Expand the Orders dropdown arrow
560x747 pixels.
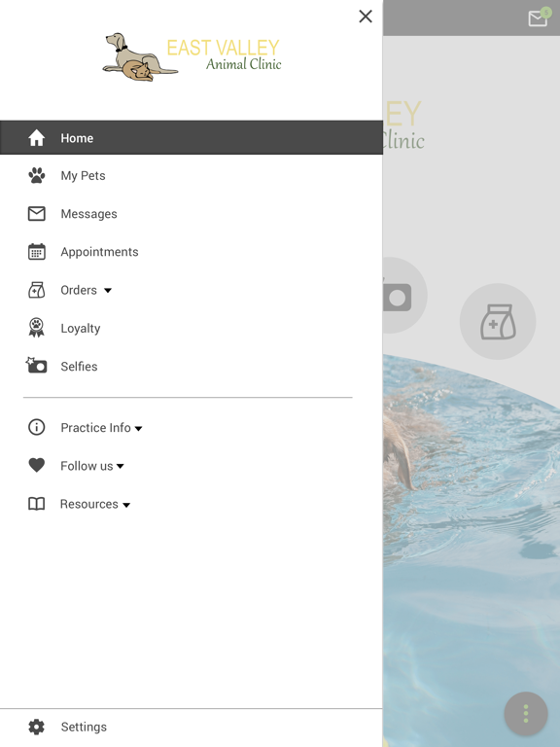[108, 290]
